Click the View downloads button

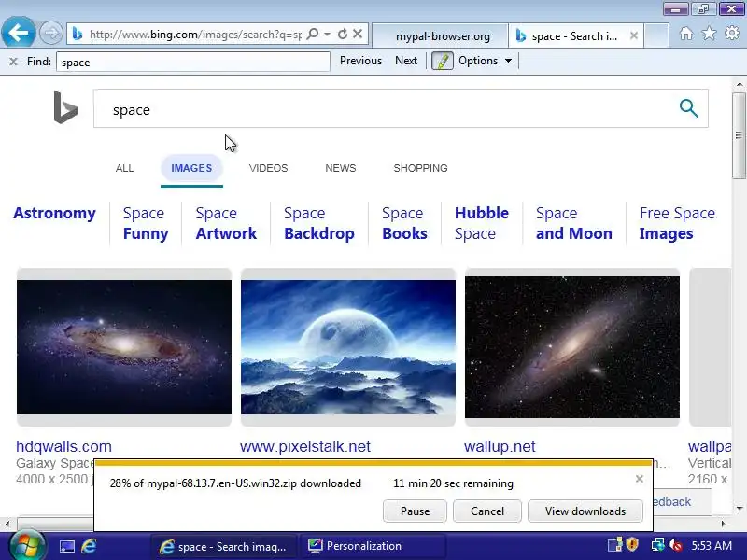585,511
